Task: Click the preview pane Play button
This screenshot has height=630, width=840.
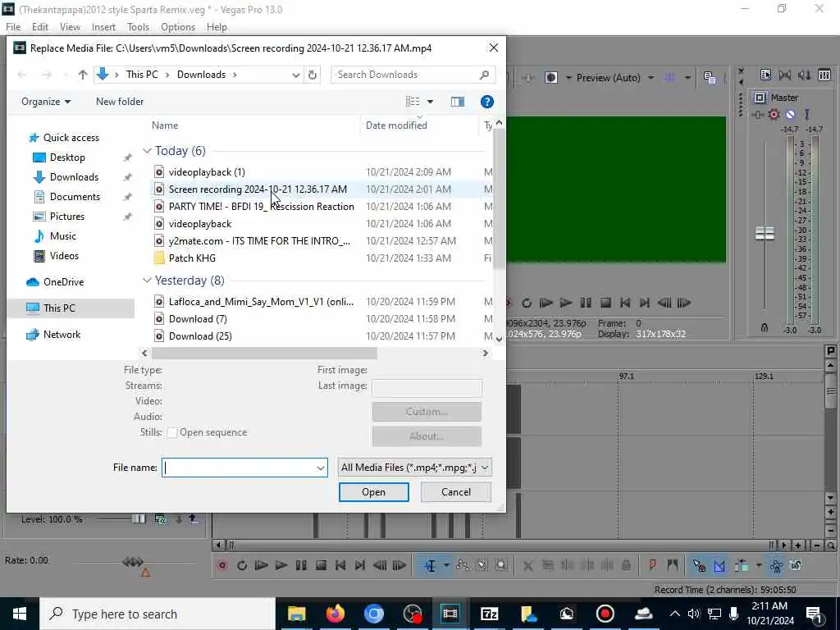Action: (x=566, y=303)
